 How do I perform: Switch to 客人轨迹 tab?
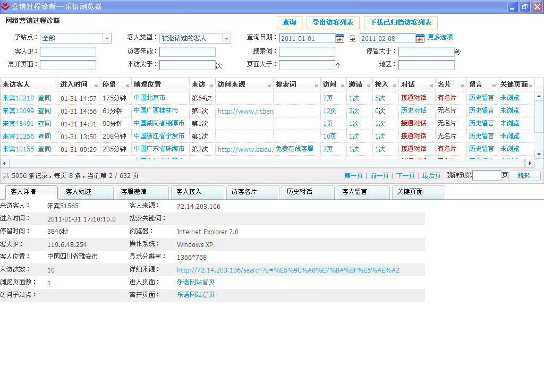[x=87, y=192]
